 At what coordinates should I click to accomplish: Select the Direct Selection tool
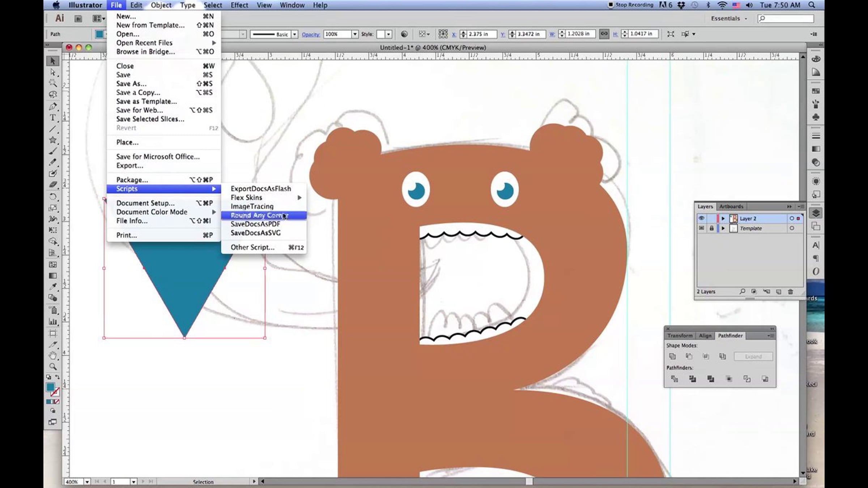point(53,72)
